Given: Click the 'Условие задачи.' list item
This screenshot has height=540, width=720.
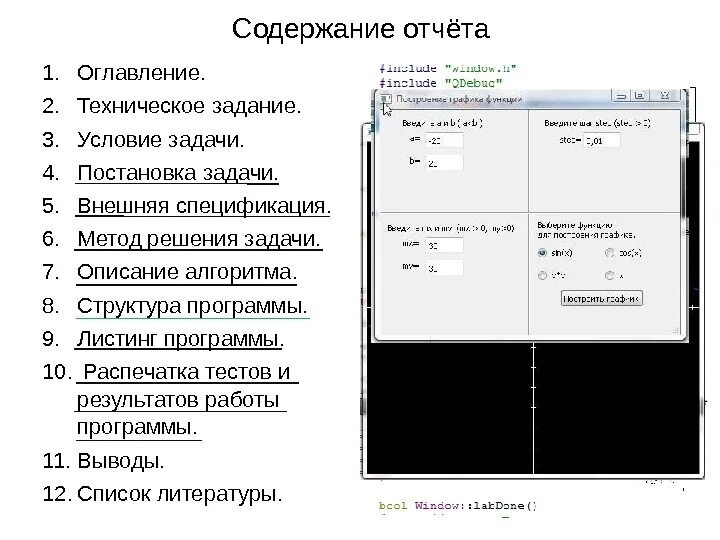Looking at the screenshot, I should pos(160,140).
